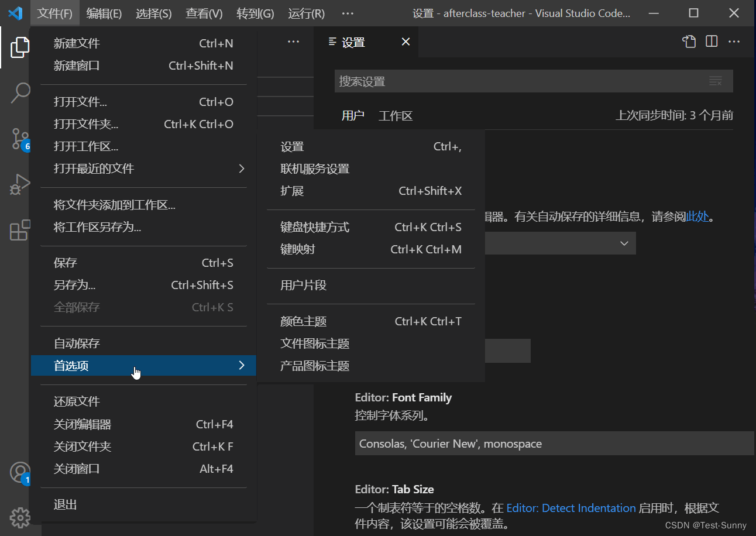Image resolution: width=756 pixels, height=536 pixels.
Task: Choose 打开工作区... menu entry
Action: [143, 146]
